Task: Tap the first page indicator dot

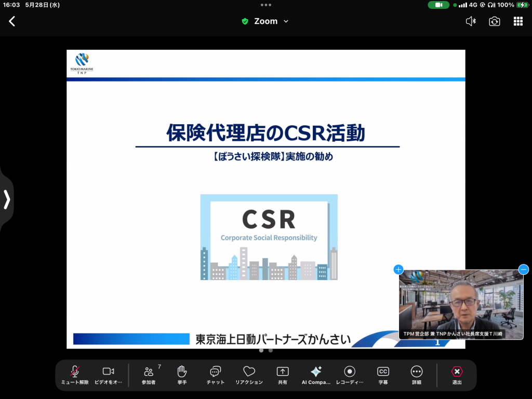Action: tap(261, 350)
